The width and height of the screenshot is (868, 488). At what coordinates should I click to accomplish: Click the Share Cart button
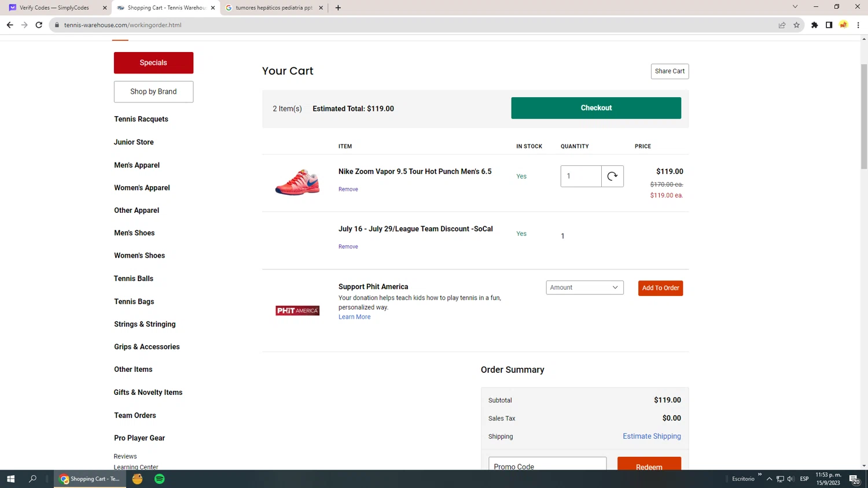click(670, 71)
